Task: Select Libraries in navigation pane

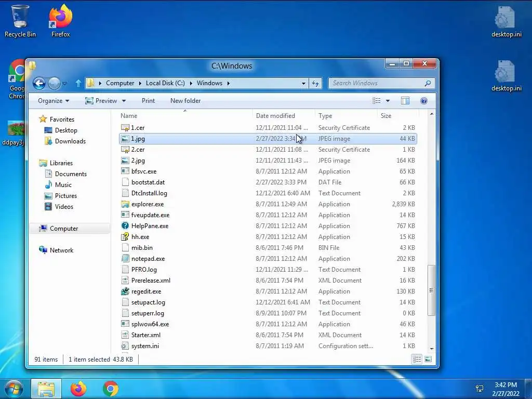Action: pyautogui.click(x=61, y=163)
